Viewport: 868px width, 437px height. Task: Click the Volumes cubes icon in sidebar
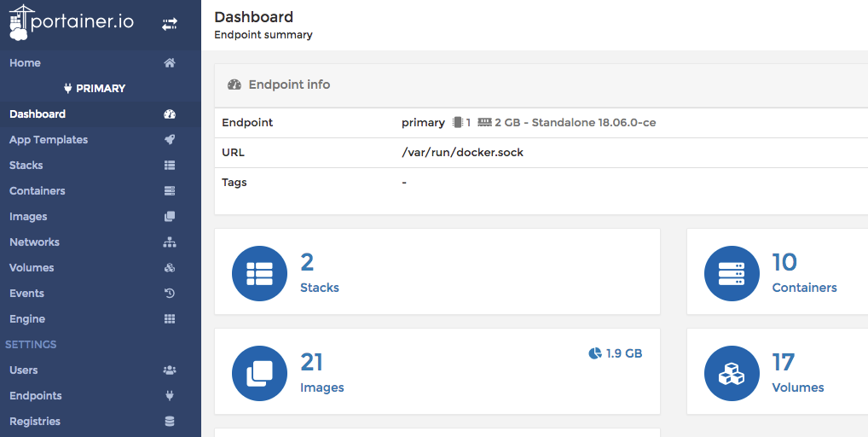[x=170, y=268]
